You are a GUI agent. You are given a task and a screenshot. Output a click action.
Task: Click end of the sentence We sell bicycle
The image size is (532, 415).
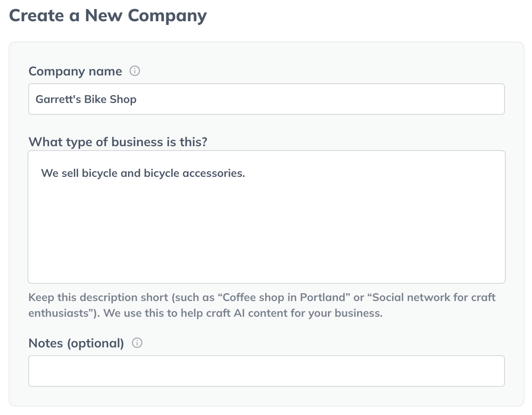coord(244,173)
